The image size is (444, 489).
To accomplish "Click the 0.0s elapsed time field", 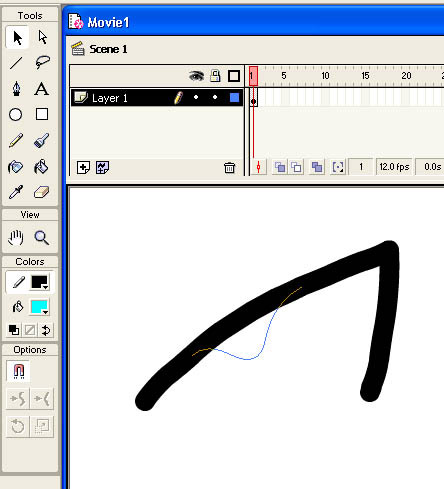I will click(x=431, y=167).
